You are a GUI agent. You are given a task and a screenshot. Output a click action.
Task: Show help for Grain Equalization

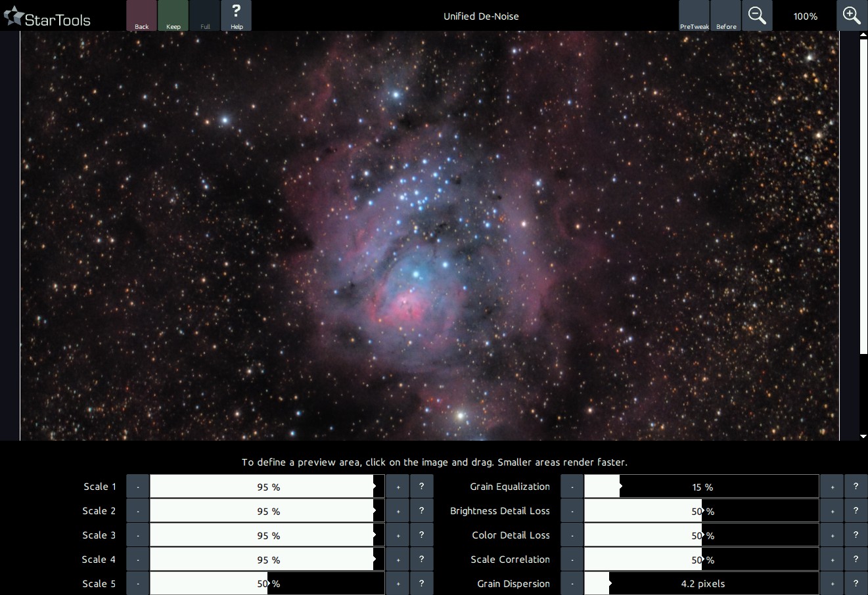click(x=856, y=487)
